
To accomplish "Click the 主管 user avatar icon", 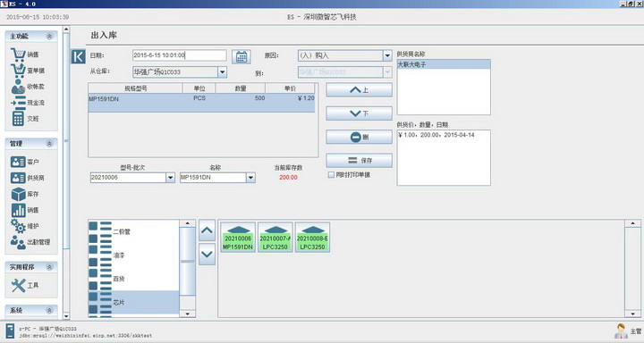I will pyautogui.click(x=621, y=331).
